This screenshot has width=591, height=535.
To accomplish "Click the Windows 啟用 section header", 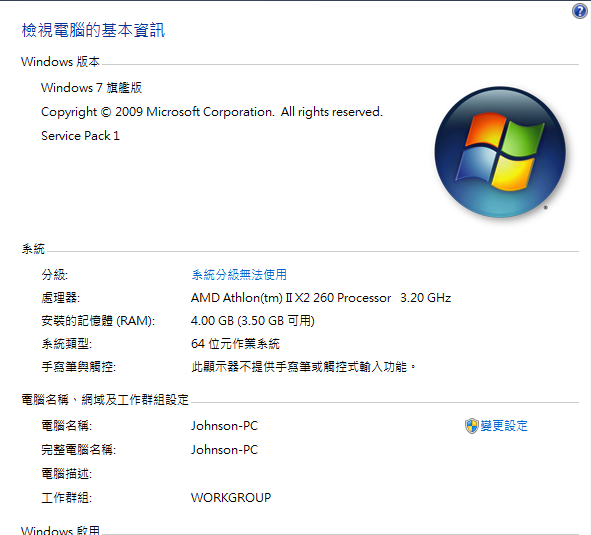I will pyautogui.click(x=60, y=530).
